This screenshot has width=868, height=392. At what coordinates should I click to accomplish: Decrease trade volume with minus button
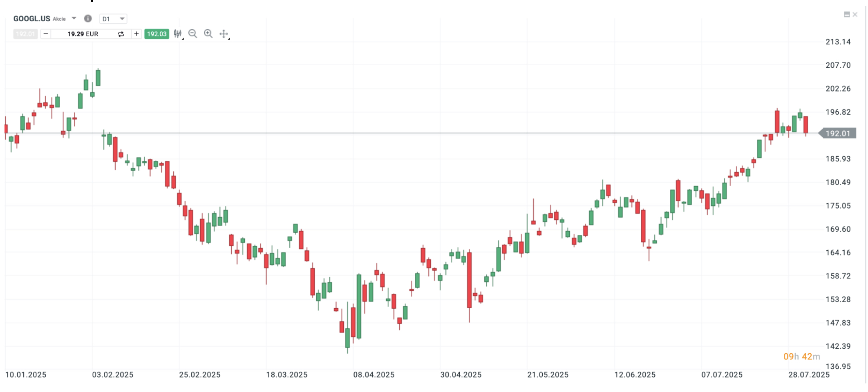click(x=46, y=34)
